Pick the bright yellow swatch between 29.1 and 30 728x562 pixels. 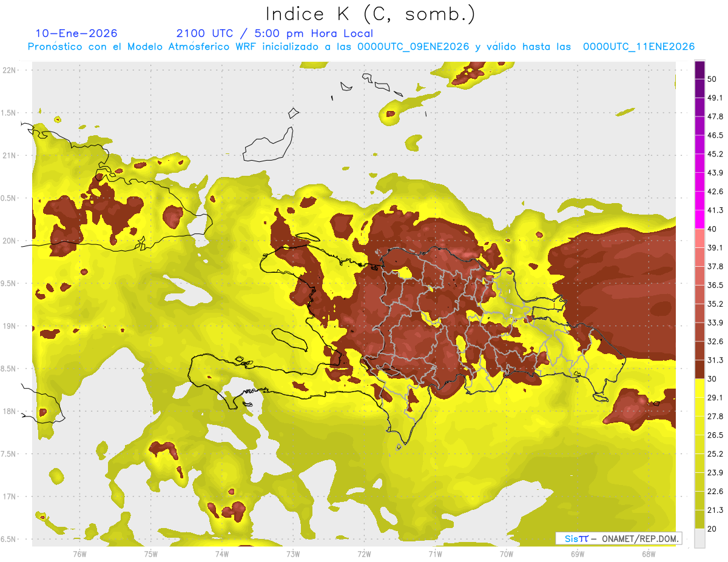coord(699,388)
